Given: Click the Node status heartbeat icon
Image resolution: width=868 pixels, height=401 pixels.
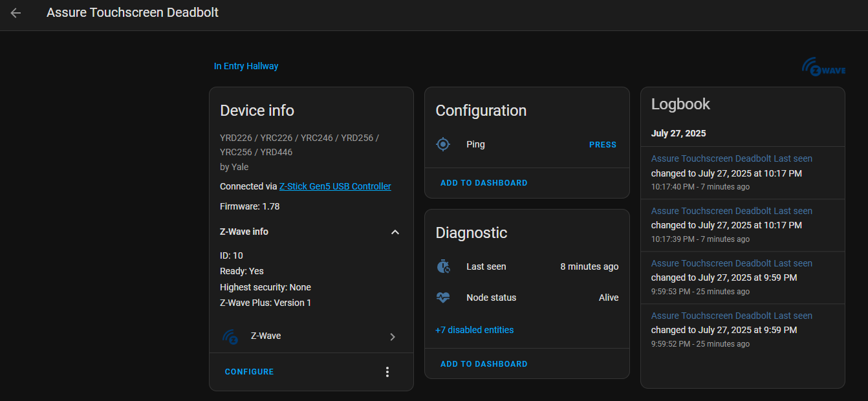Looking at the screenshot, I should point(443,298).
